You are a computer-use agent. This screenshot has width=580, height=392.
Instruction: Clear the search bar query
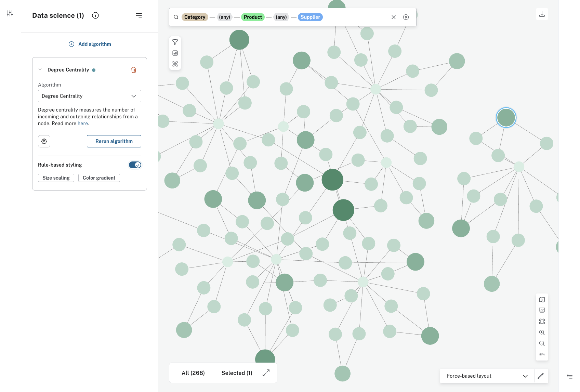click(394, 17)
